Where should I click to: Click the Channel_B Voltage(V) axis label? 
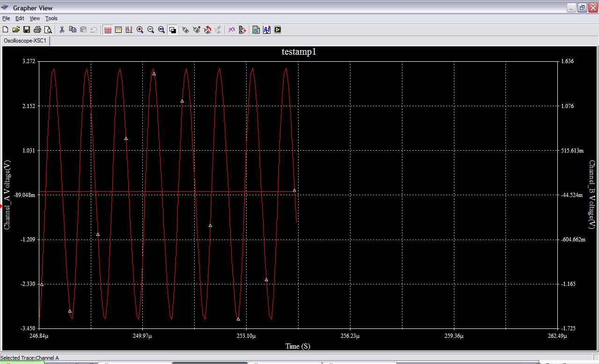(x=592, y=195)
